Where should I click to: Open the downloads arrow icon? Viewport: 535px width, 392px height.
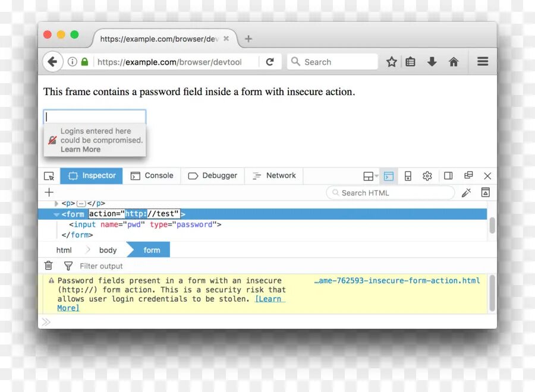tap(432, 62)
